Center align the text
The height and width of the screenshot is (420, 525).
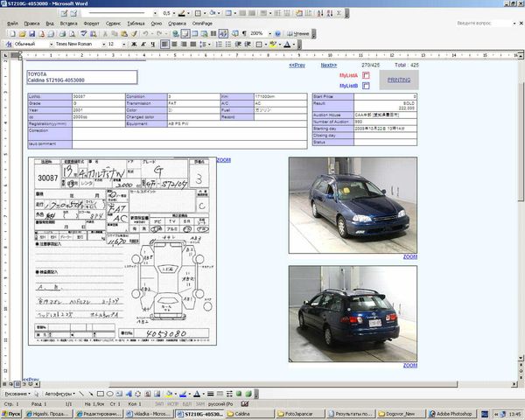point(174,45)
